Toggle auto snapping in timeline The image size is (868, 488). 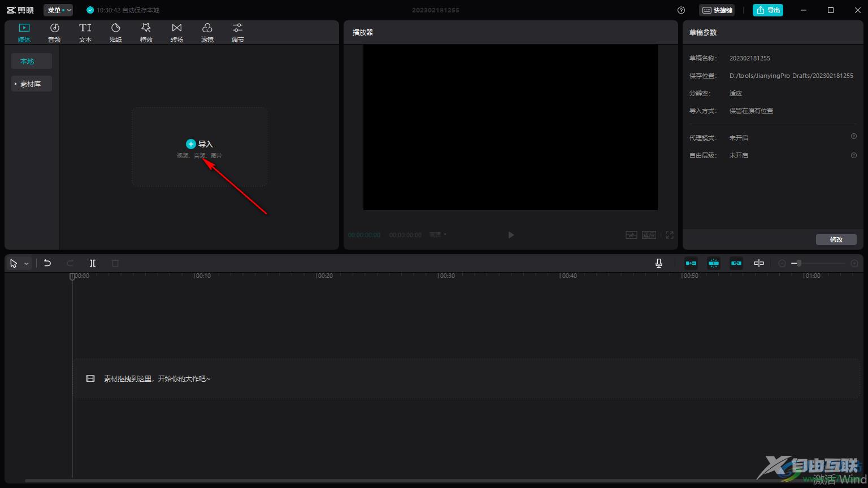pos(714,263)
